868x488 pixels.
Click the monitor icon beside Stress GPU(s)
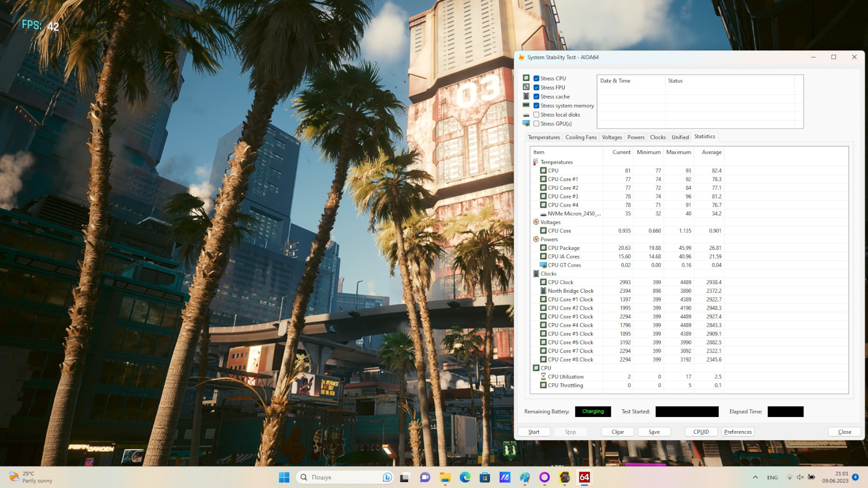tap(526, 124)
